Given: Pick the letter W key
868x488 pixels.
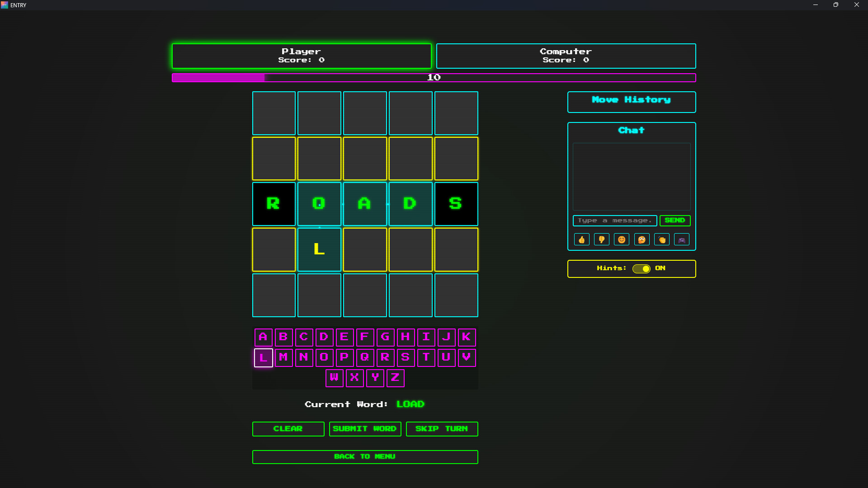Looking at the screenshot, I should 335,378.
